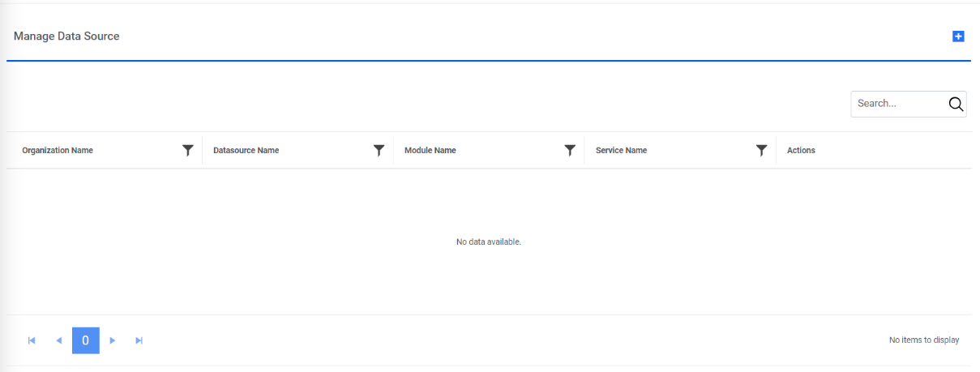Sort by the Organization Name column header

pos(58,150)
